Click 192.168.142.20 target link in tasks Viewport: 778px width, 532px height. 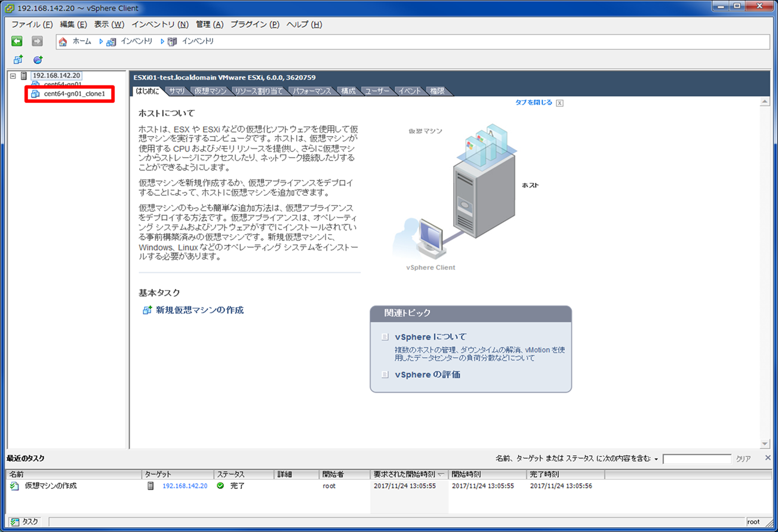pyautogui.click(x=185, y=486)
